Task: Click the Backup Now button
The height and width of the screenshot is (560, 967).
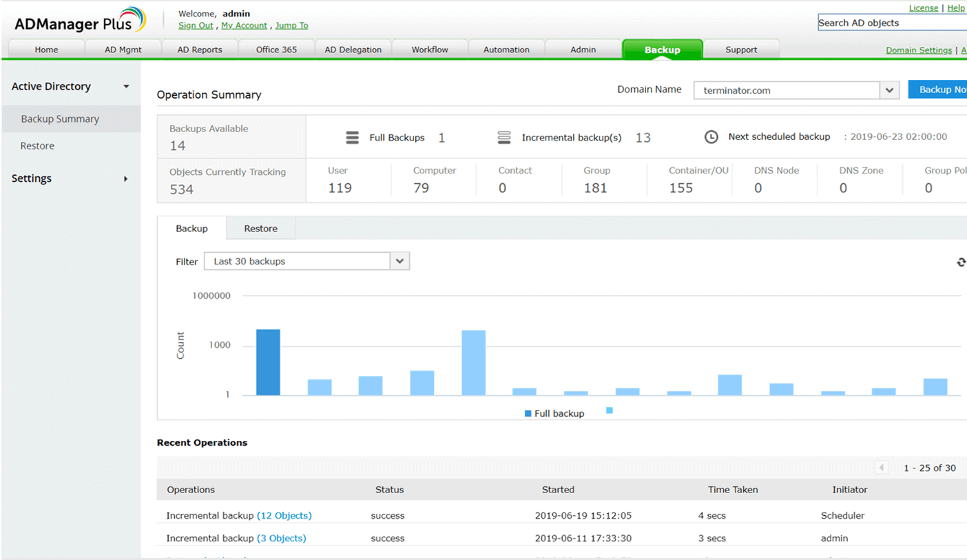Action: (x=938, y=90)
